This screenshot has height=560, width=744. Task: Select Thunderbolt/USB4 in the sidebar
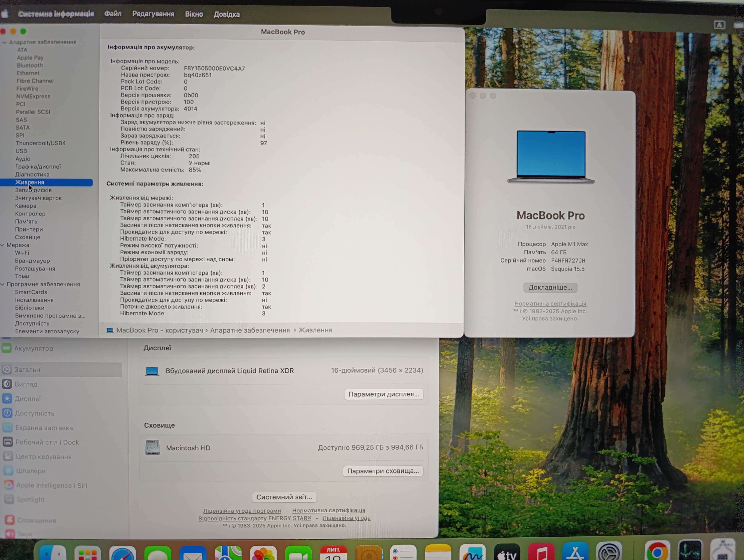[x=41, y=143]
